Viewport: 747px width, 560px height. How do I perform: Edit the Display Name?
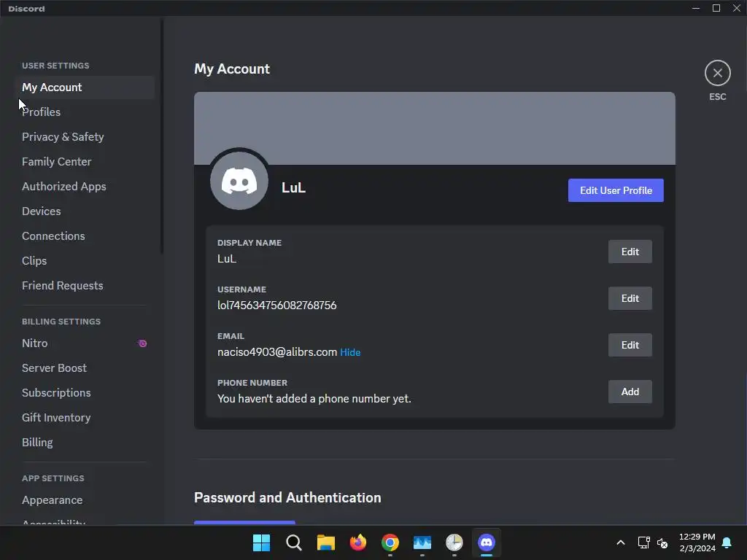click(x=630, y=252)
